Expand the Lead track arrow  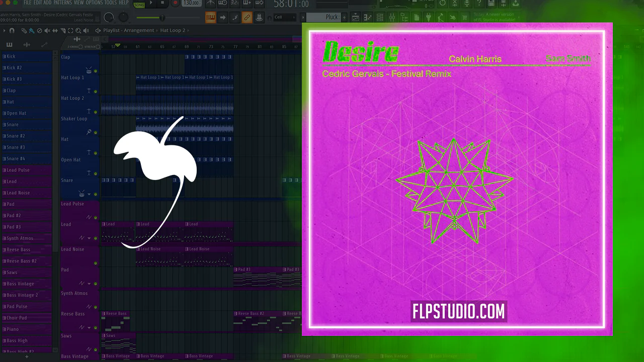pyautogui.click(x=89, y=238)
